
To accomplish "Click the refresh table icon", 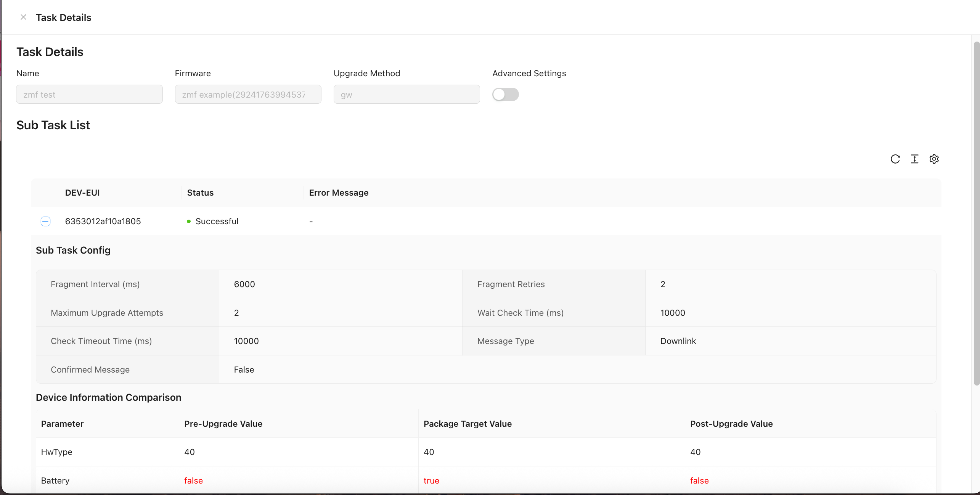I will (x=895, y=159).
